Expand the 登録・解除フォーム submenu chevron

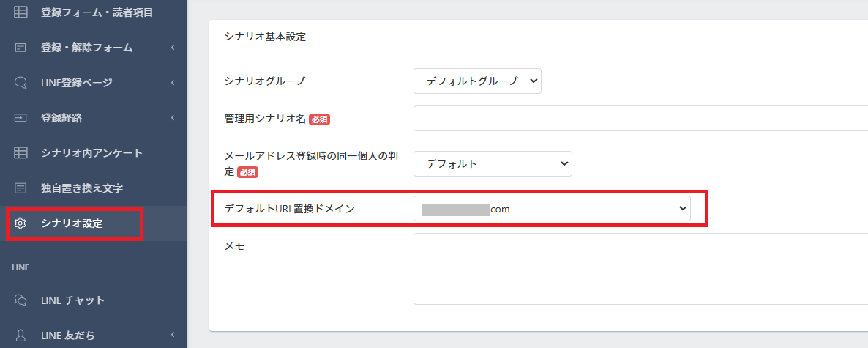(173, 48)
